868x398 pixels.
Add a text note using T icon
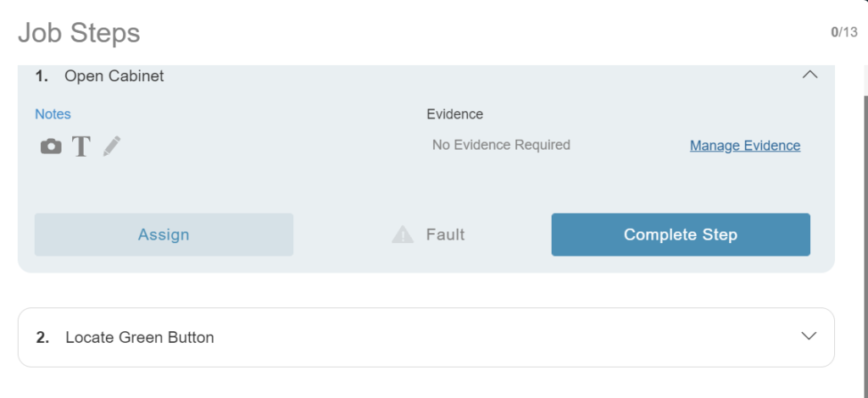click(x=81, y=146)
